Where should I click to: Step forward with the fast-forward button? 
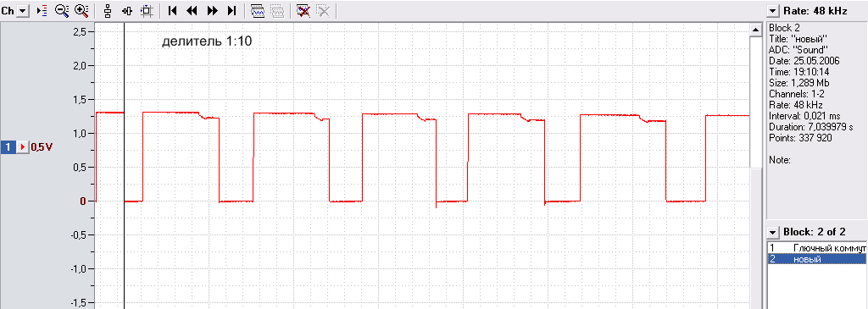(x=212, y=10)
